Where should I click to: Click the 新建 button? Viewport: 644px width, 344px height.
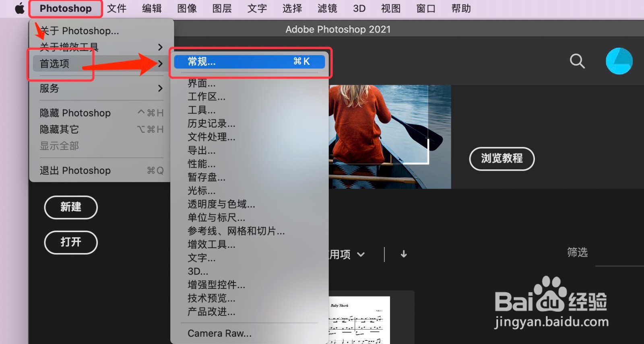[x=71, y=207]
